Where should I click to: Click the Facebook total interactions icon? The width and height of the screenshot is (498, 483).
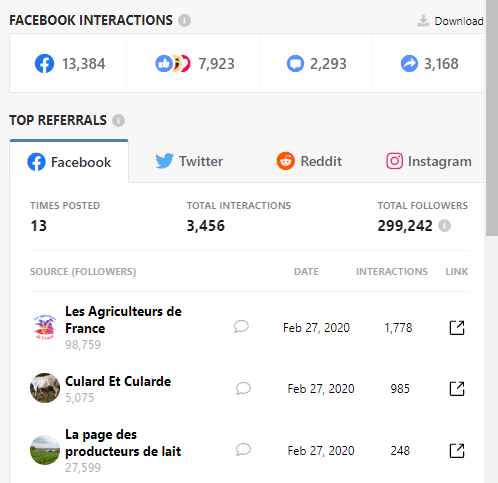point(44,63)
